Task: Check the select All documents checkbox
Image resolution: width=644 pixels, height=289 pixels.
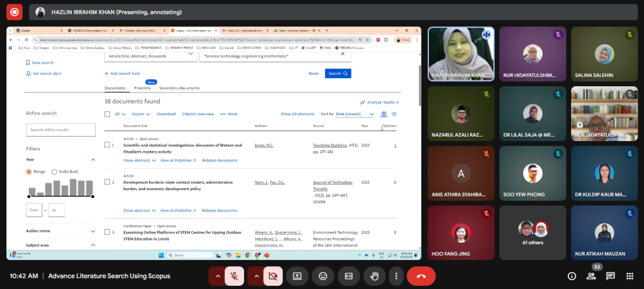Action: tap(108, 114)
